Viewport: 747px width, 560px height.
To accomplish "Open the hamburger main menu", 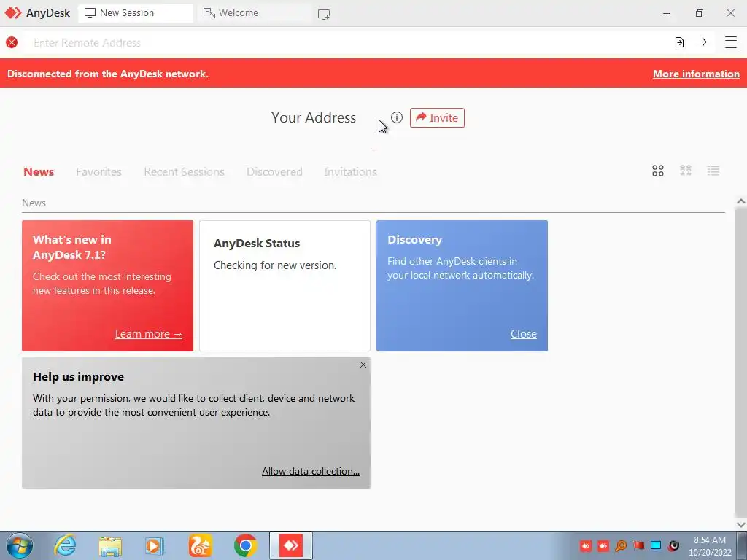I will 731,42.
